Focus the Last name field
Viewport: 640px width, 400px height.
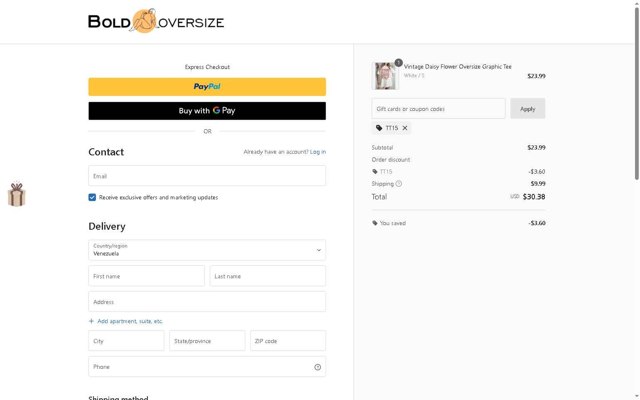268,276
